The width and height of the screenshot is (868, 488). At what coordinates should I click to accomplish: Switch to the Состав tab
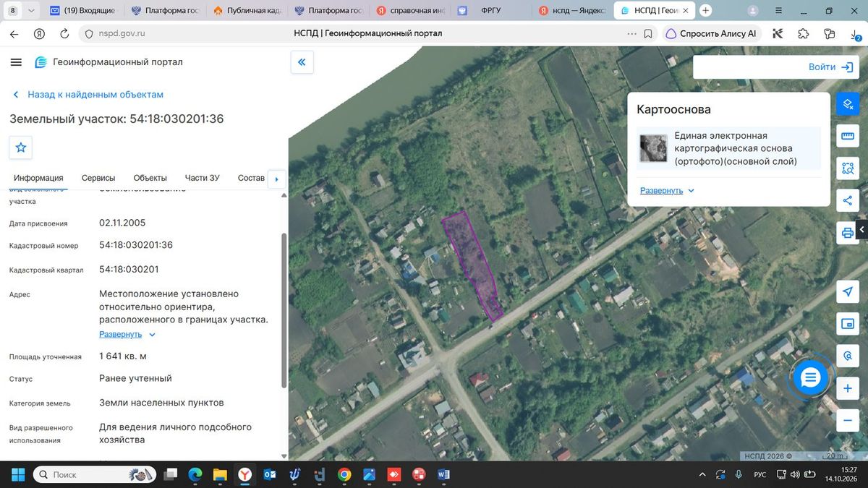251,178
